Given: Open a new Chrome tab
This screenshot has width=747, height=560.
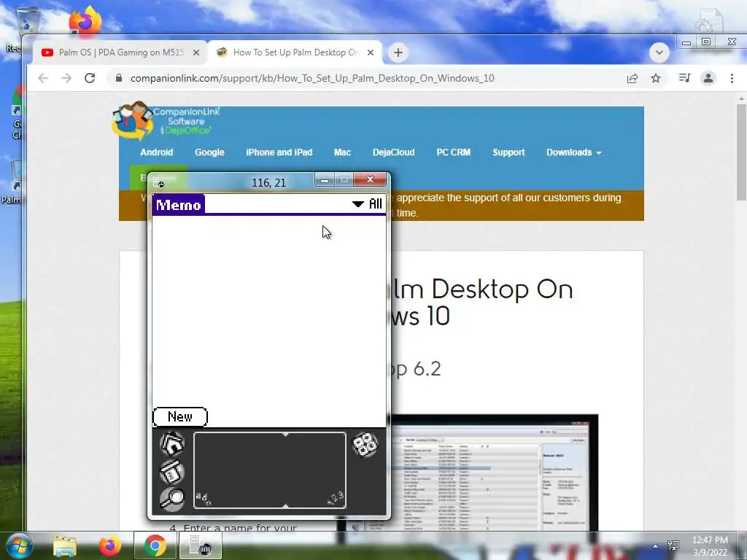Looking at the screenshot, I should (398, 52).
